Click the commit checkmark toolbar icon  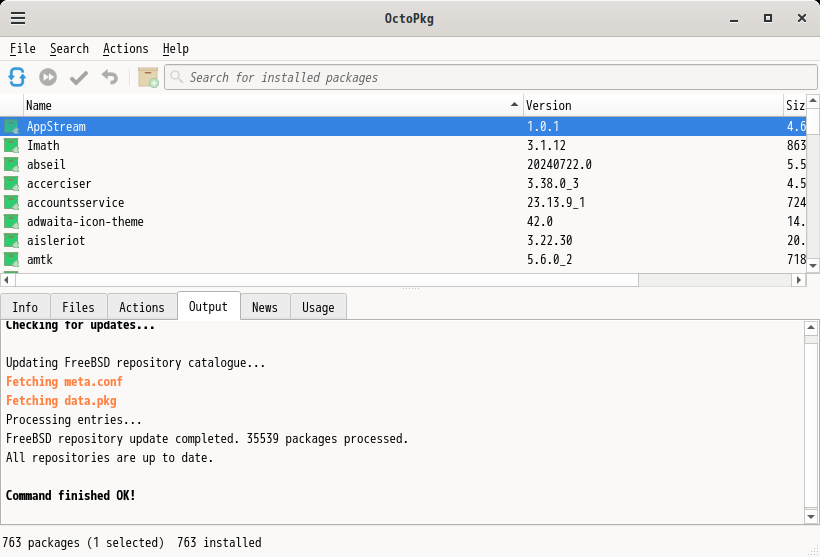79,77
